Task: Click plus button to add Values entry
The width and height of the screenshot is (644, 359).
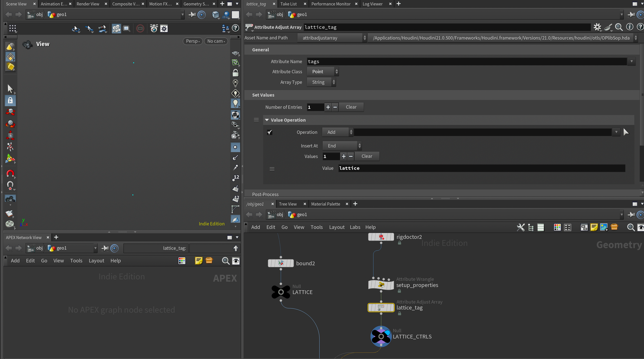Action: point(344,156)
